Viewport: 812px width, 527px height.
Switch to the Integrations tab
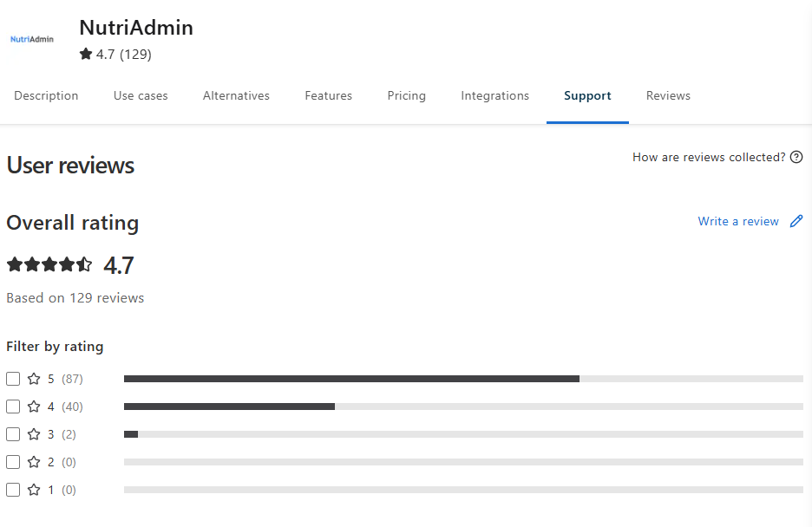(495, 95)
